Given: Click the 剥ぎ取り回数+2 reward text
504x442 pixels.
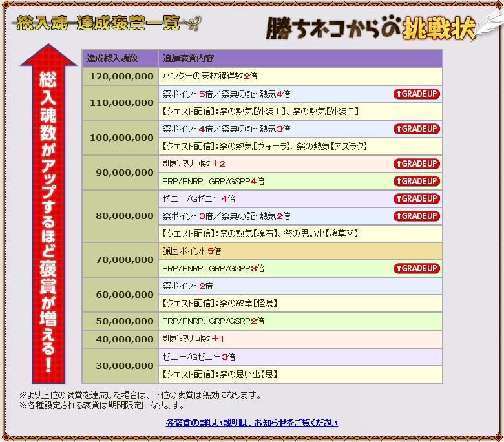Looking at the screenshot, I should (193, 163).
